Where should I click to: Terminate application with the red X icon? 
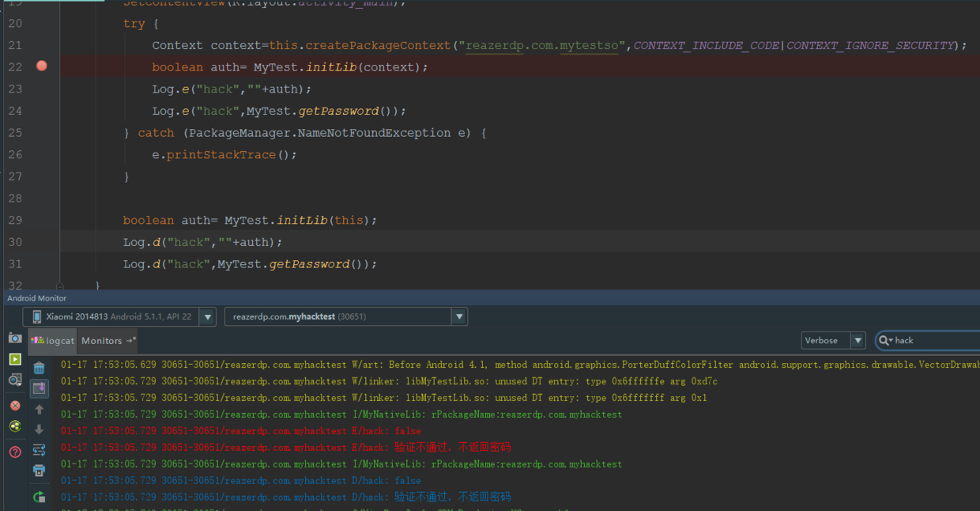[x=15, y=405]
